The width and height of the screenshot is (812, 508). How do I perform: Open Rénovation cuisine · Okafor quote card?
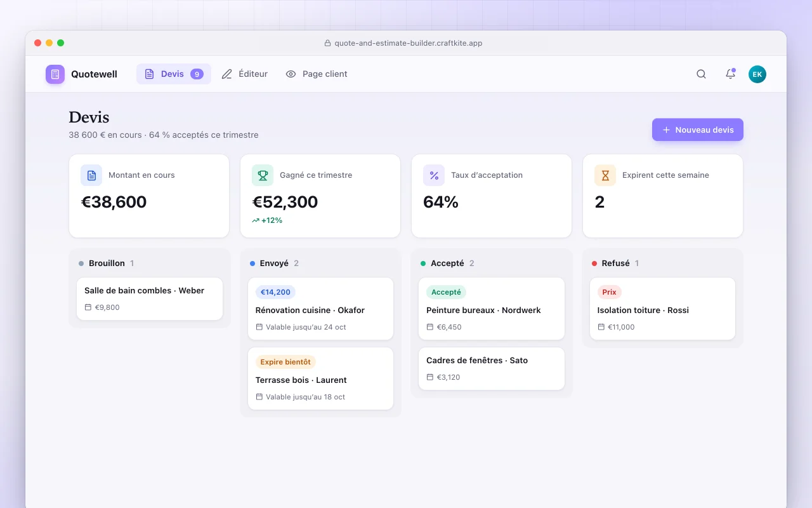click(320, 309)
